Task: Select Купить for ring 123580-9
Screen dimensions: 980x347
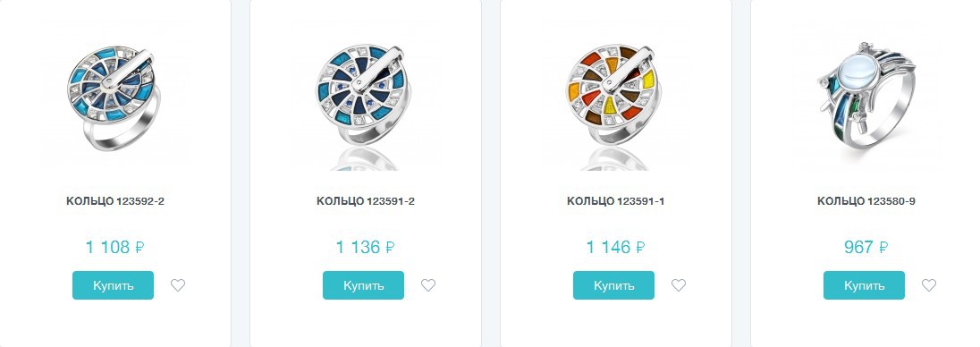Action: click(864, 285)
